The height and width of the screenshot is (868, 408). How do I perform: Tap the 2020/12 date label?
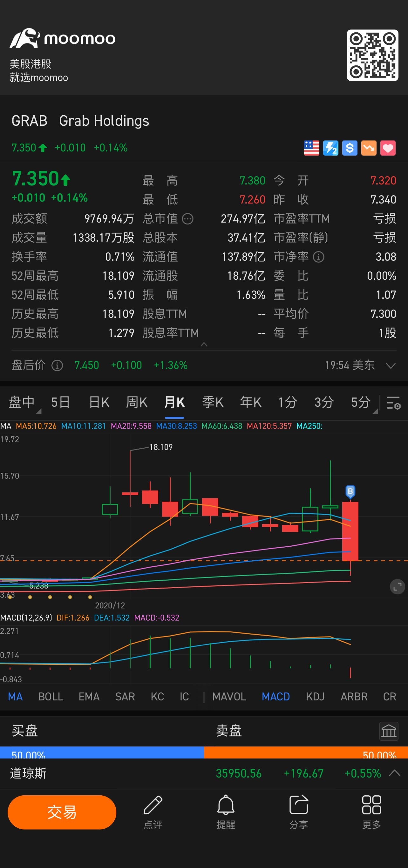point(110,605)
